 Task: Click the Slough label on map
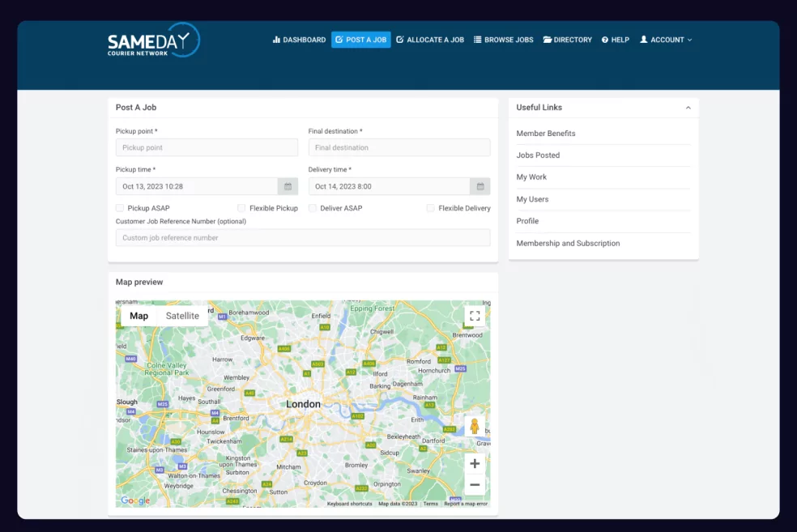coord(126,402)
